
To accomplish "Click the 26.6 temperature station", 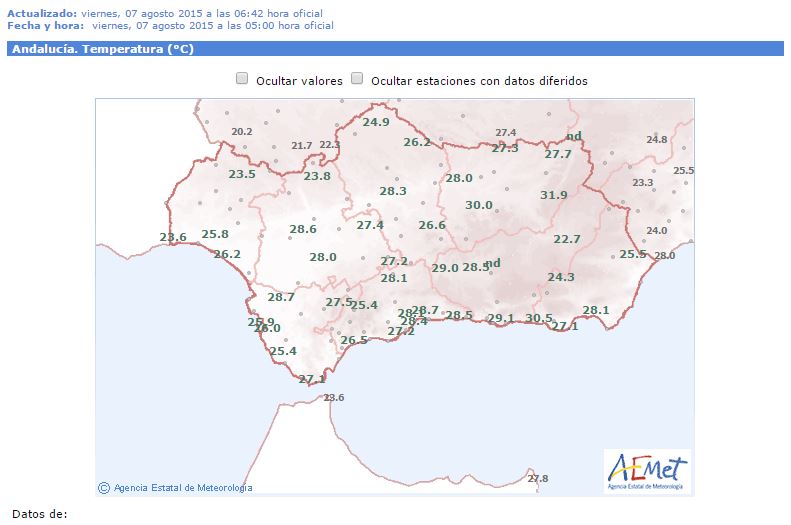I will (x=432, y=225).
